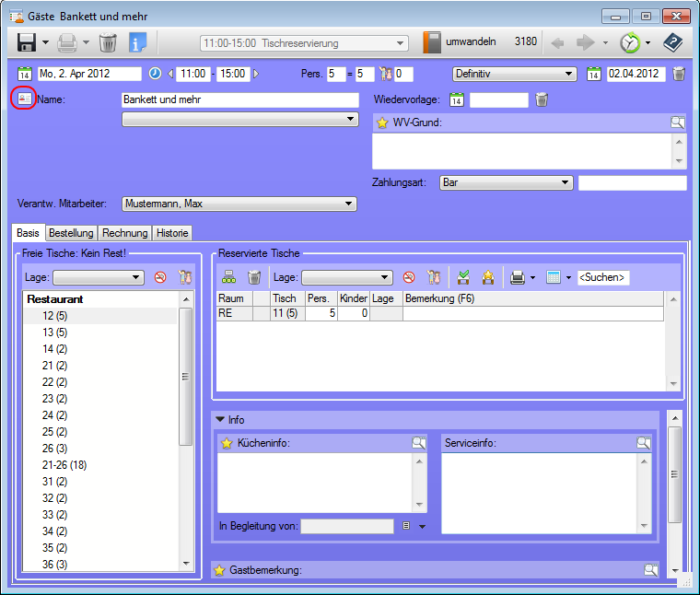
Task: Switch to the Historie tab
Action: [172, 233]
